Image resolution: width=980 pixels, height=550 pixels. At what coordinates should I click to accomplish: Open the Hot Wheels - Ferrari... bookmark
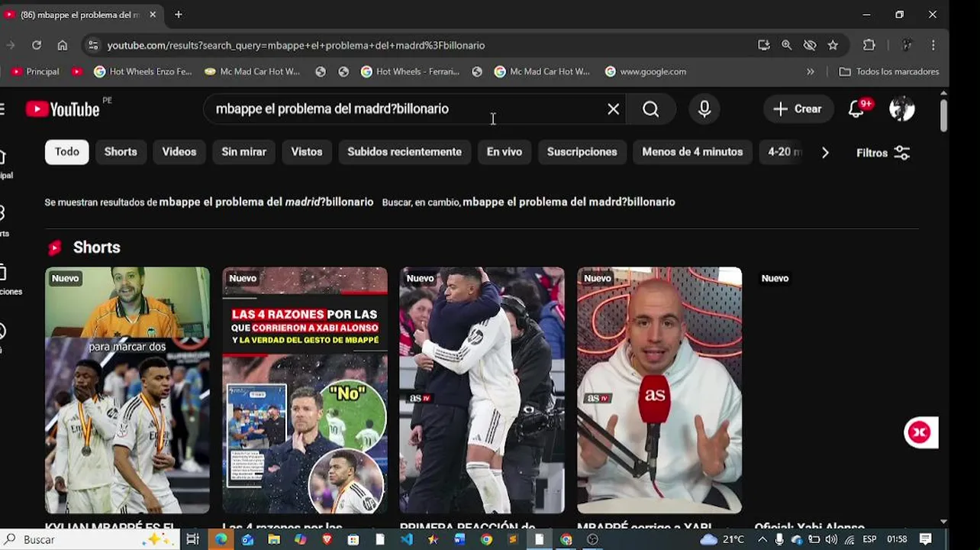click(410, 72)
